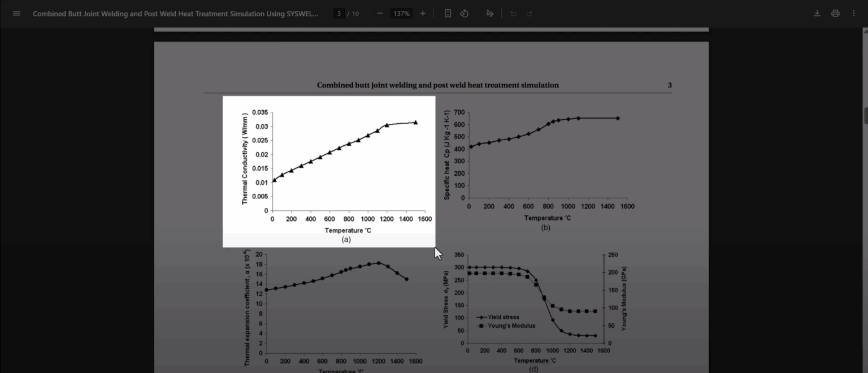Zoom out of the document
The width and height of the screenshot is (868, 373).
click(x=380, y=13)
